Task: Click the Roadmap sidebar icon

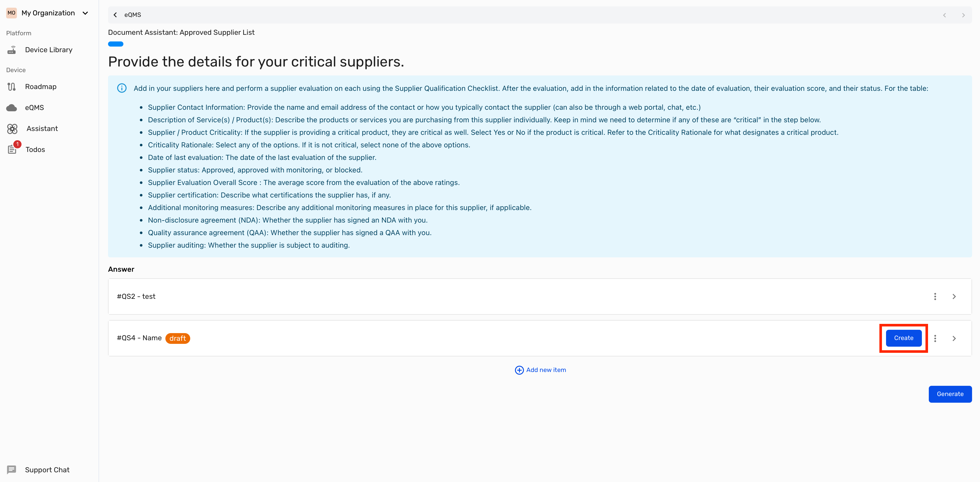Action: [x=12, y=87]
